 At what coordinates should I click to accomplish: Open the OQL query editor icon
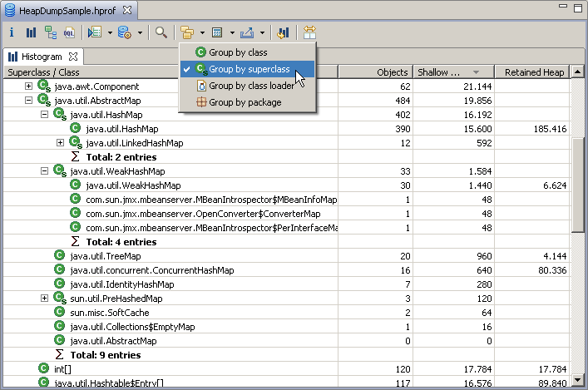(70, 33)
